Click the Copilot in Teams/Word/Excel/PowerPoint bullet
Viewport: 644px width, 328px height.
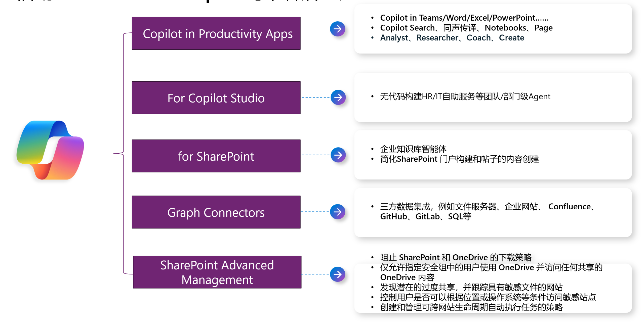point(464,18)
